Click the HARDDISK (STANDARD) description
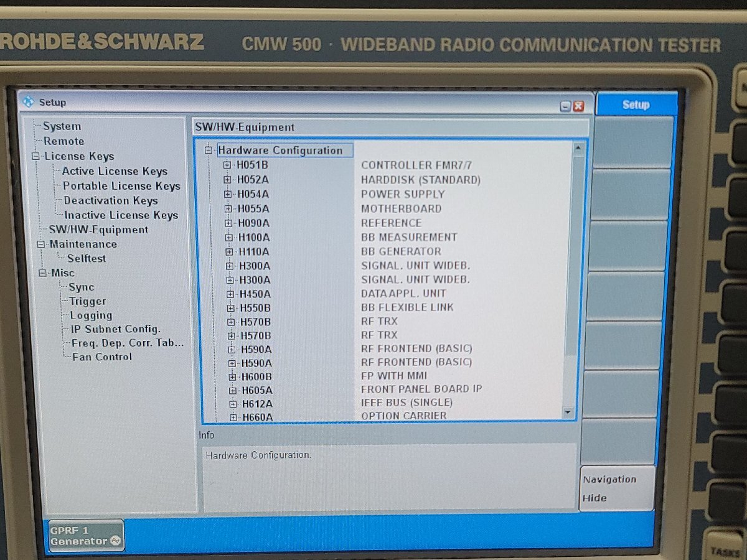 pos(421,180)
